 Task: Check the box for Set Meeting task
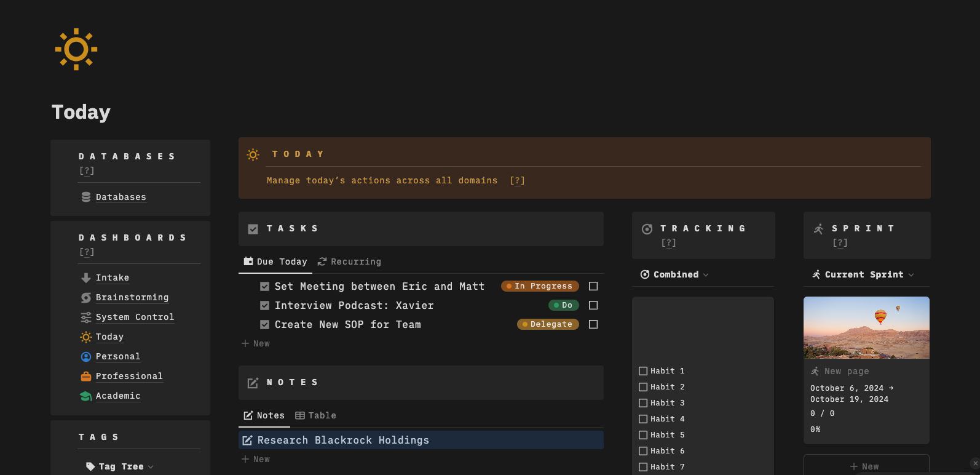593,286
